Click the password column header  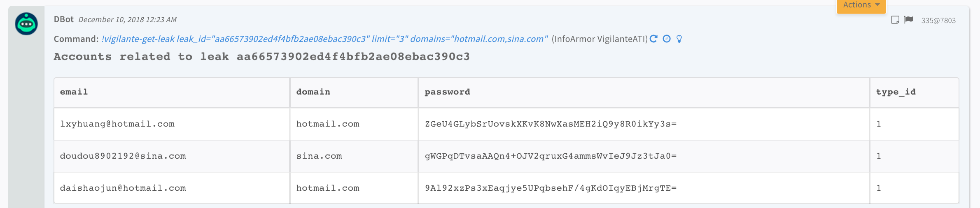[x=447, y=92]
